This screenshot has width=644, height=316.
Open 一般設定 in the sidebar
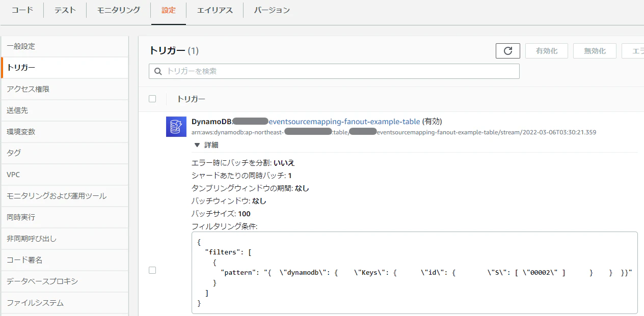(65, 46)
